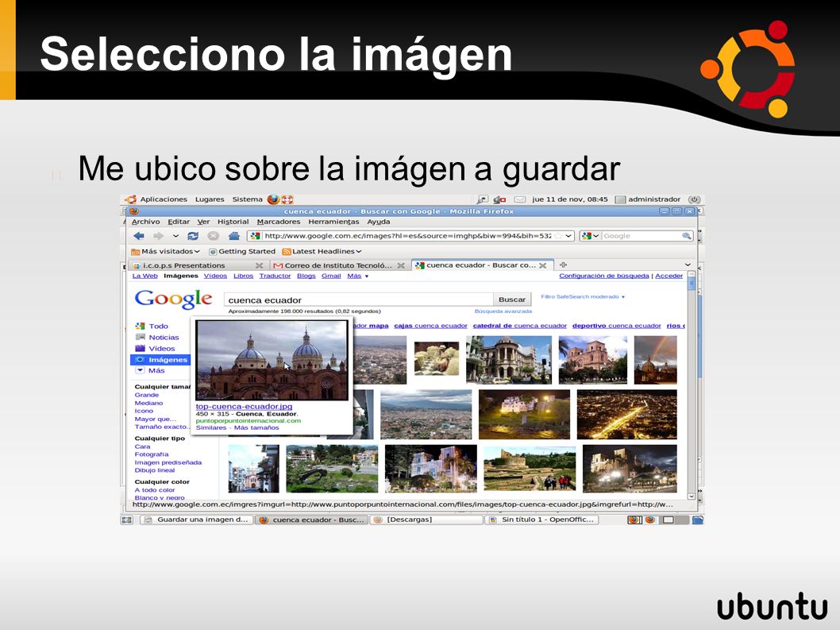Click the network indicator in top panel
840x630 pixels.
coord(499,199)
